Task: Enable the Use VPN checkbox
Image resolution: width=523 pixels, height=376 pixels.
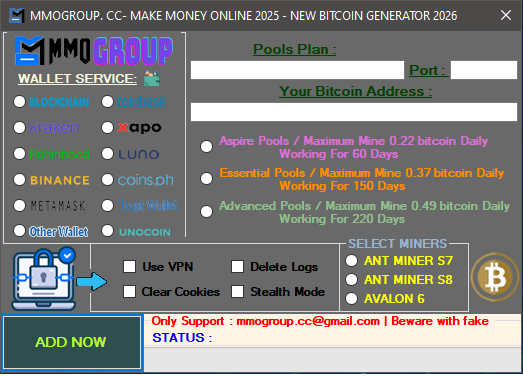Action: point(129,267)
